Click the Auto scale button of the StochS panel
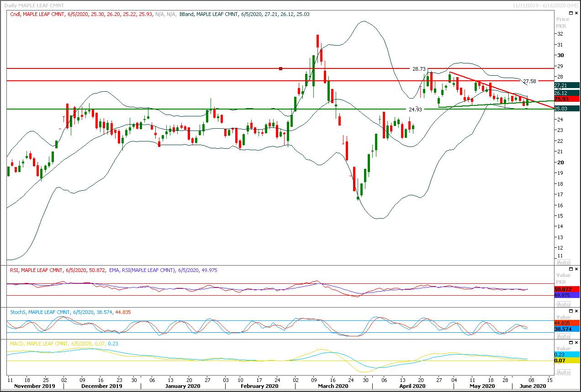 pyautogui.click(x=564, y=336)
